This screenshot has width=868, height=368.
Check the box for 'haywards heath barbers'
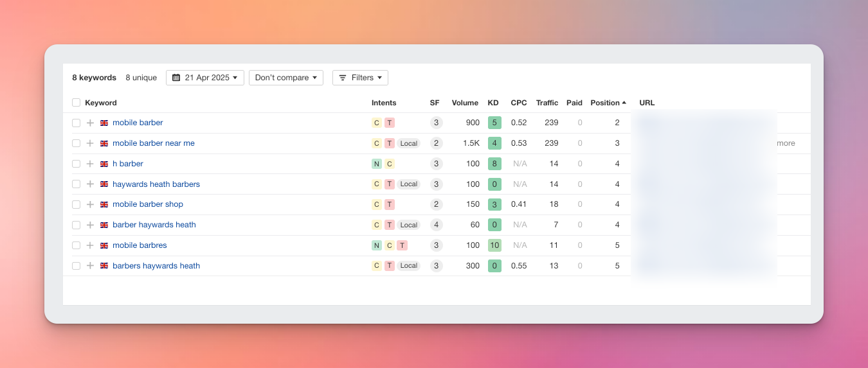point(77,184)
